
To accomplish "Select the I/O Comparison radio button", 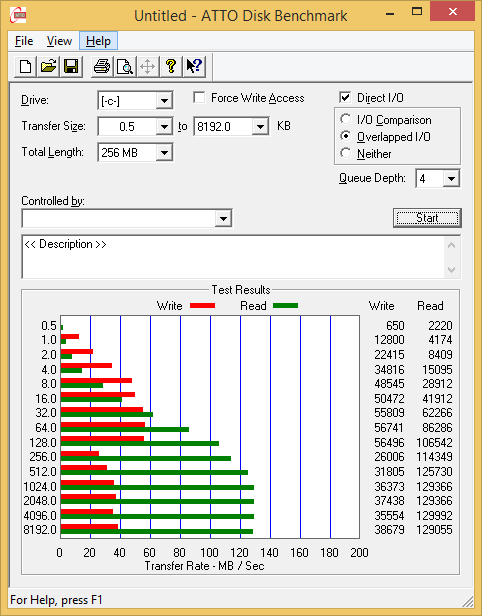I will tap(346, 119).
